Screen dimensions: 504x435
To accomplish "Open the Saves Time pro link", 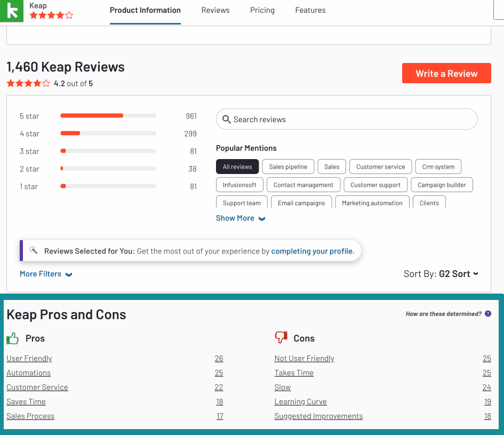I will (26, 401).
